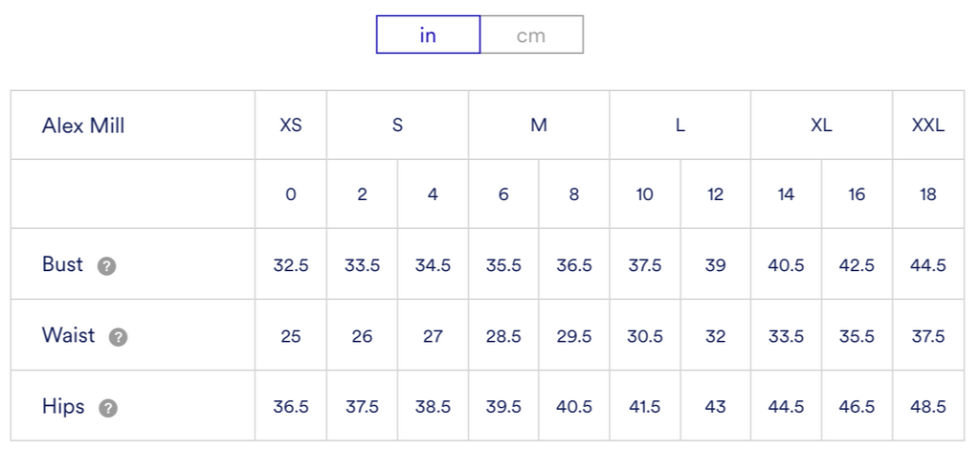Click the Bust help question mark icon
This screenshot has width=980, height=452.
point(107,266)
